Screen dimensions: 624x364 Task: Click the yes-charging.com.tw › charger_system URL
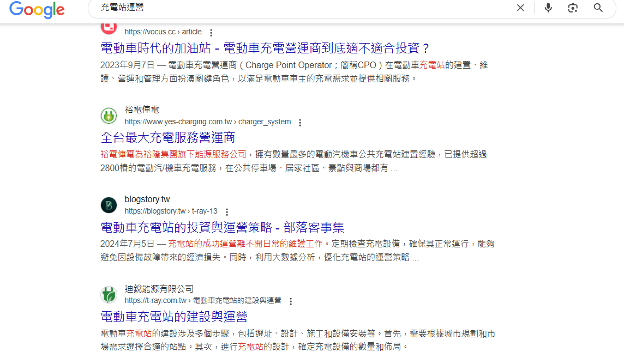point(208,122)
